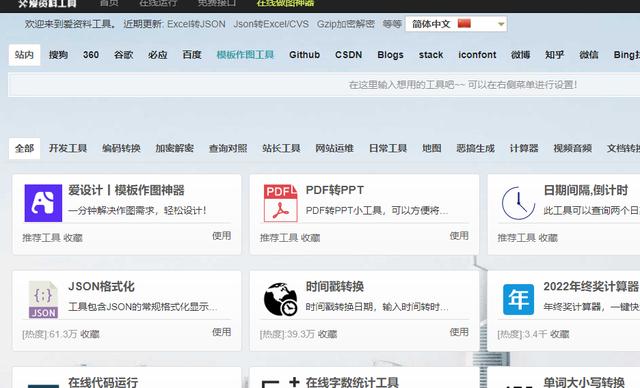640x388 pixels.
Task: Click the China flag icon
Action: [x=464, y=24]
